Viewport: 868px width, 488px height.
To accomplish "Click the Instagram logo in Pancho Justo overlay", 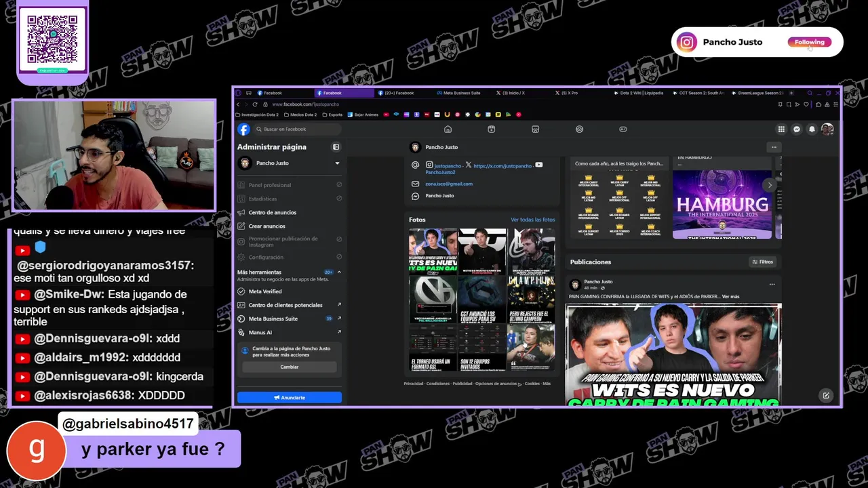I will point(686,42).
